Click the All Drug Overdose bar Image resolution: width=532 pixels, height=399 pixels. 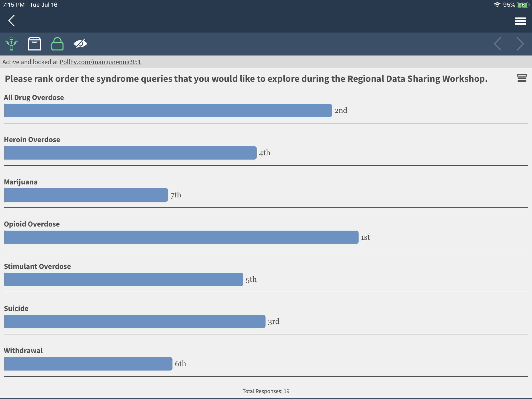tap(168, 110)
